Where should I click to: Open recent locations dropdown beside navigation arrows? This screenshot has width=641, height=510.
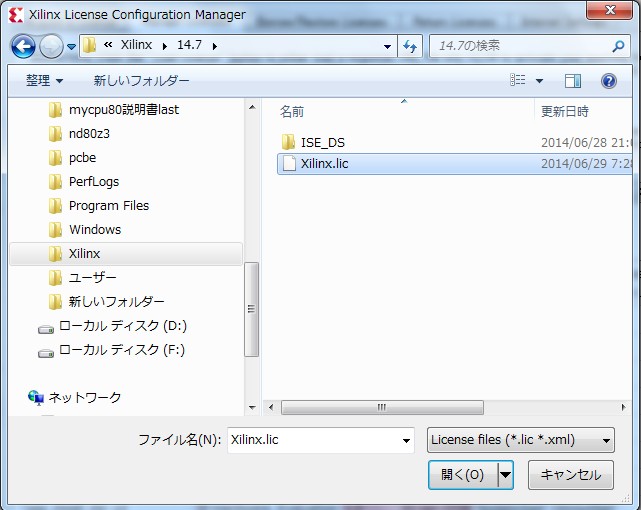pyautogui.click(x=72, y=47)
